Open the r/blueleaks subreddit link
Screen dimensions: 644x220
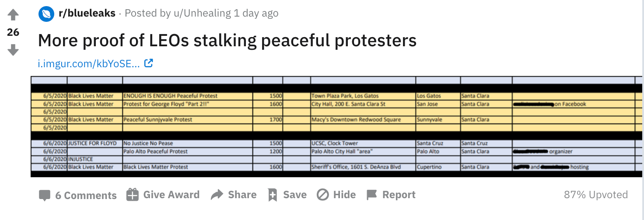(87, 14)
